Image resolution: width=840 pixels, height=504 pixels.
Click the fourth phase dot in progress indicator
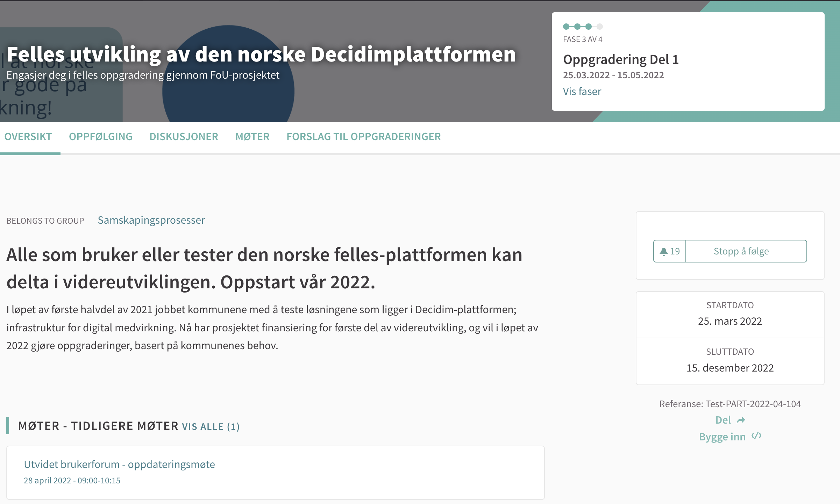(x=599, y=26)
